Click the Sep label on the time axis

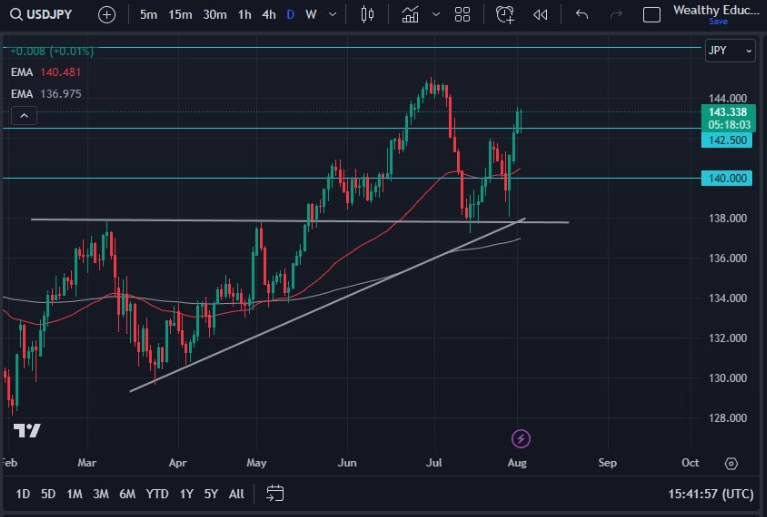pyautogui.click(x=608, y=463)
